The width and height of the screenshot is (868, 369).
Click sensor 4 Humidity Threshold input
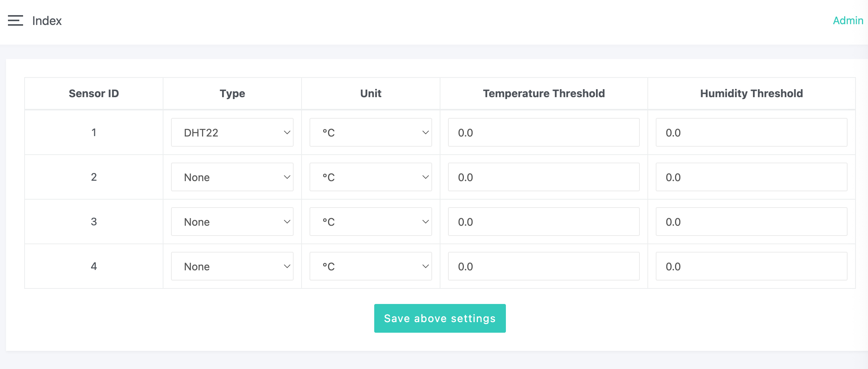pos(751,266)
